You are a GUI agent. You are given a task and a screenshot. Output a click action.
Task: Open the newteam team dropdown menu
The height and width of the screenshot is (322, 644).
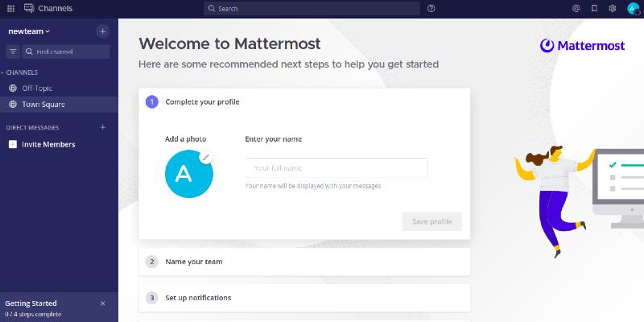click(x=29, y=31)
